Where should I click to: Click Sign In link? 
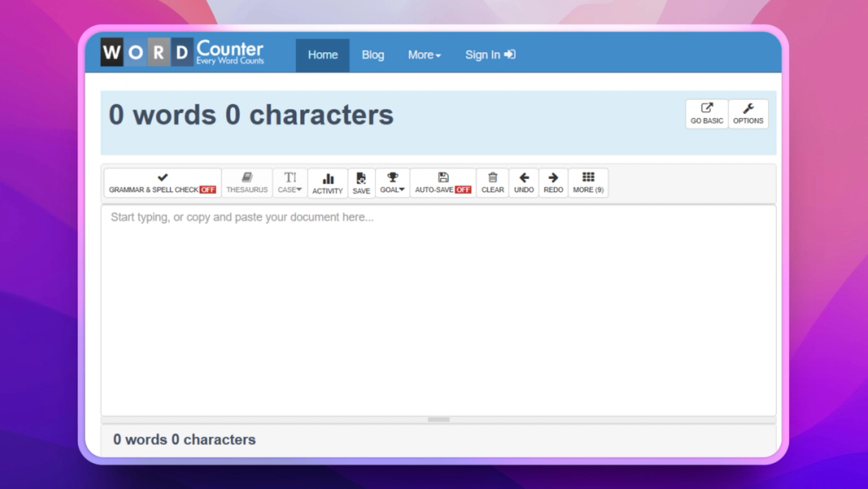point(490,55)
